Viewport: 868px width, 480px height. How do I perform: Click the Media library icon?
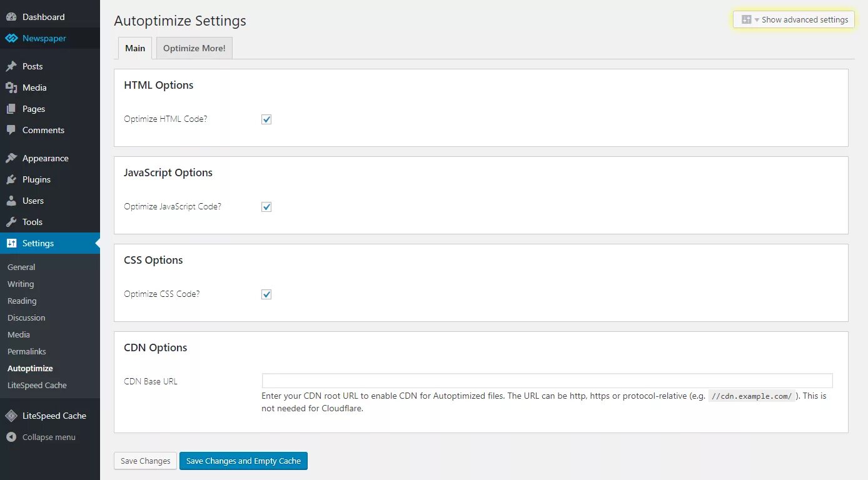(x=11, y=87)
